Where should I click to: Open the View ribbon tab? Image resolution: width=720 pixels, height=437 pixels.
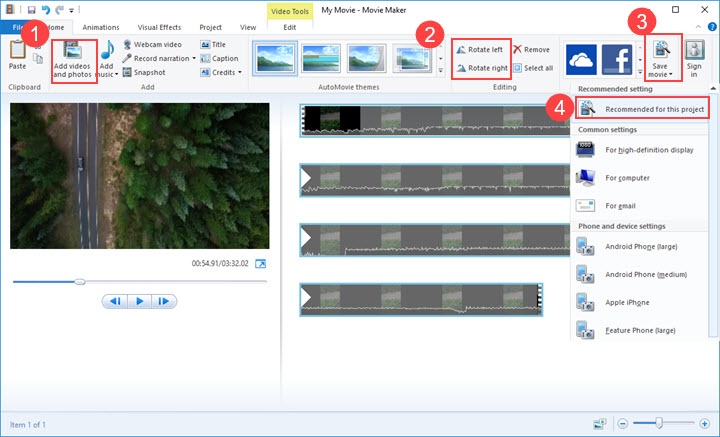click(248, 27)
